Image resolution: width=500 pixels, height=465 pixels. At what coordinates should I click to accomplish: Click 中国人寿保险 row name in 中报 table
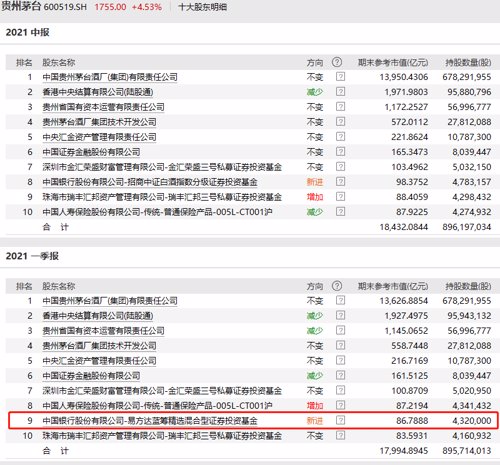click(157, 212)
